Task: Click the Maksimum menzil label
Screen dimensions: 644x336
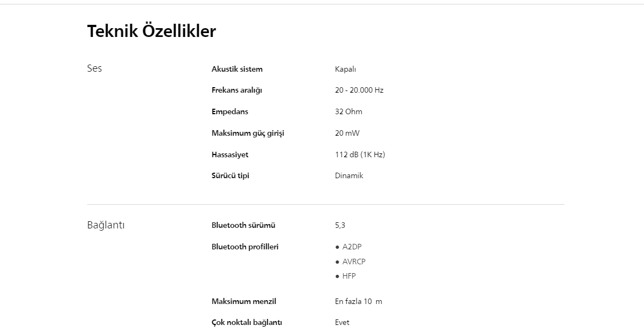Action: (x=244, y=301)
